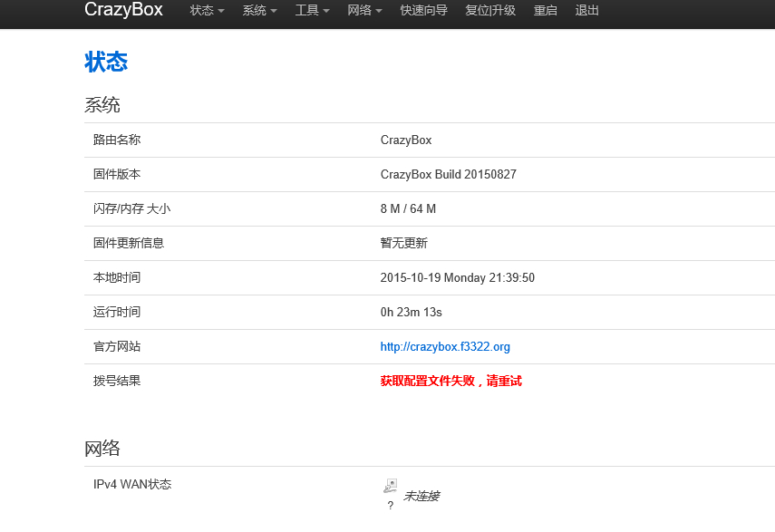775x532 pixels.
Task: Click the 网络 section heading
Action: 102,449
